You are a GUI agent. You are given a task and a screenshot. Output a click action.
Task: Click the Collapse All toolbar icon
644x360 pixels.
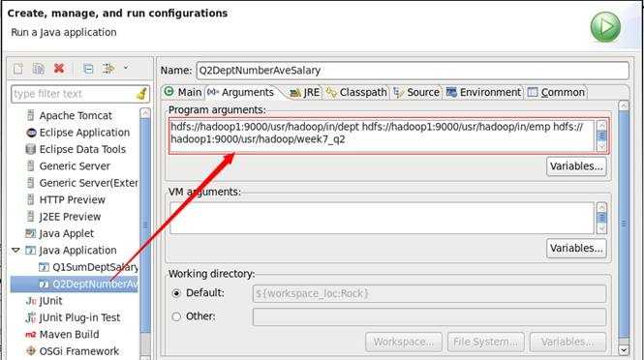88,69
